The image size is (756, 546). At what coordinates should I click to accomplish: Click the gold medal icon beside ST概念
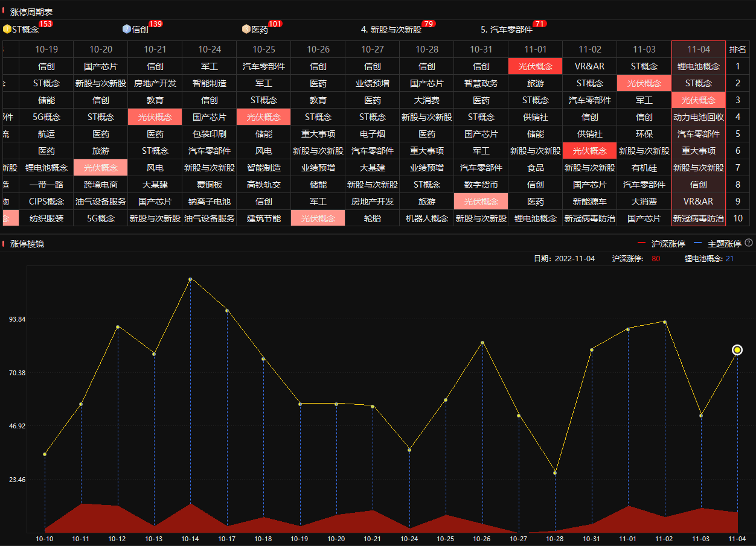pyautogui.click(x=7, y=29)
